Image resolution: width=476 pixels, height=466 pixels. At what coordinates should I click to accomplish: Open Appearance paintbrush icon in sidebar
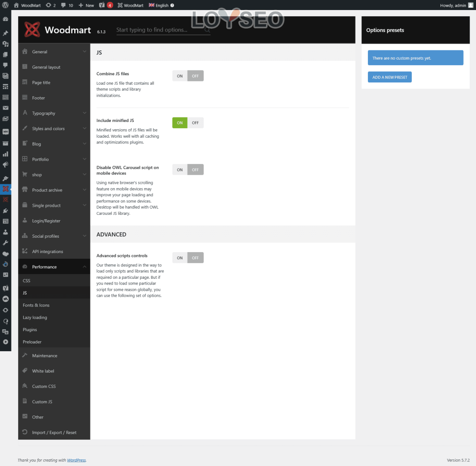tap(5, 178)
